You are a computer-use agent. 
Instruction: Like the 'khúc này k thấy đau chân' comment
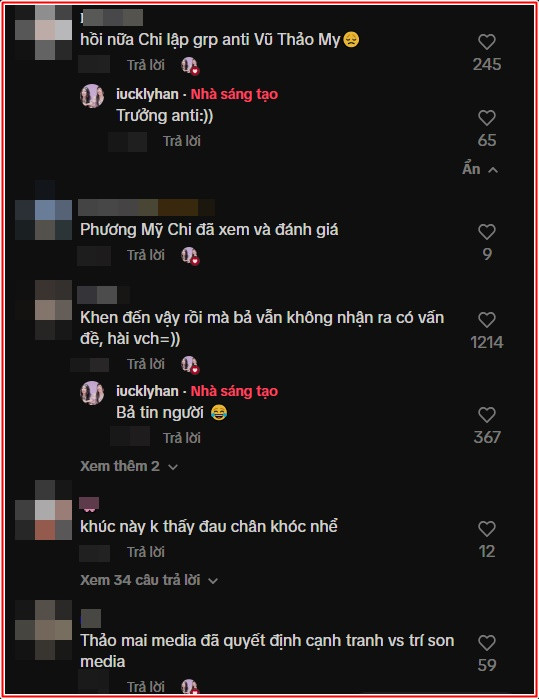[486, 529]
